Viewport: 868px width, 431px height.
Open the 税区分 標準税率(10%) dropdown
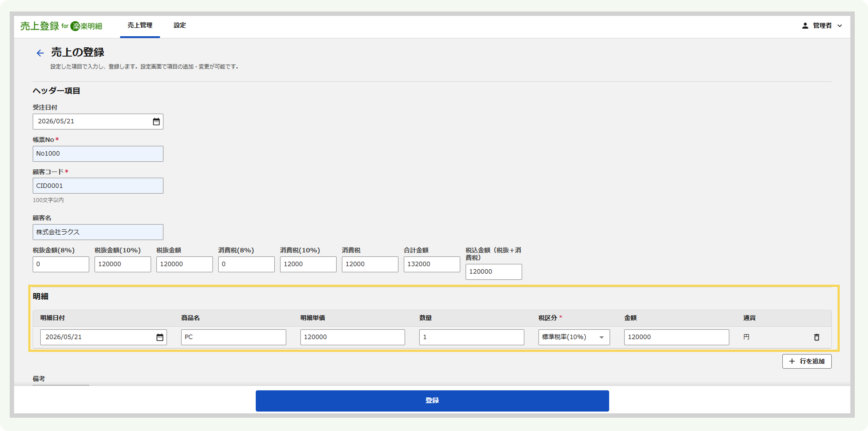[x=574, y=337]
